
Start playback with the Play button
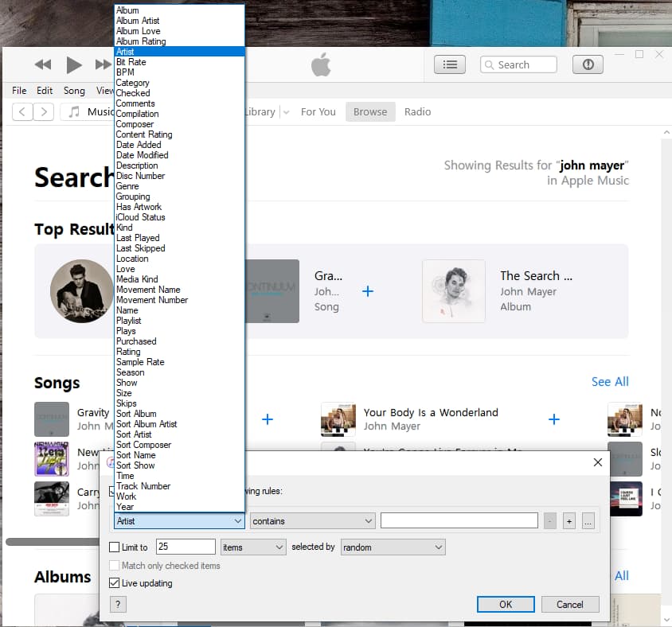74,64
